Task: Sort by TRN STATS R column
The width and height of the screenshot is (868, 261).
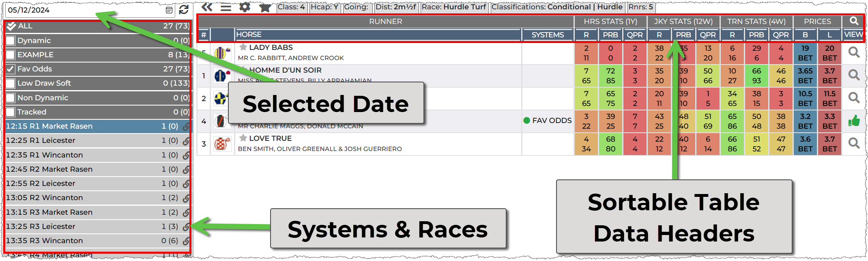Action: tap(732, 35)
